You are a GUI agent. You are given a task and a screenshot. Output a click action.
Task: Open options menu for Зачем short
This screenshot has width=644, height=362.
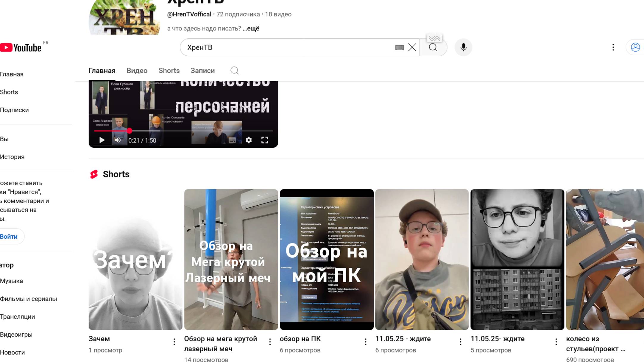(x=174, y=342)
